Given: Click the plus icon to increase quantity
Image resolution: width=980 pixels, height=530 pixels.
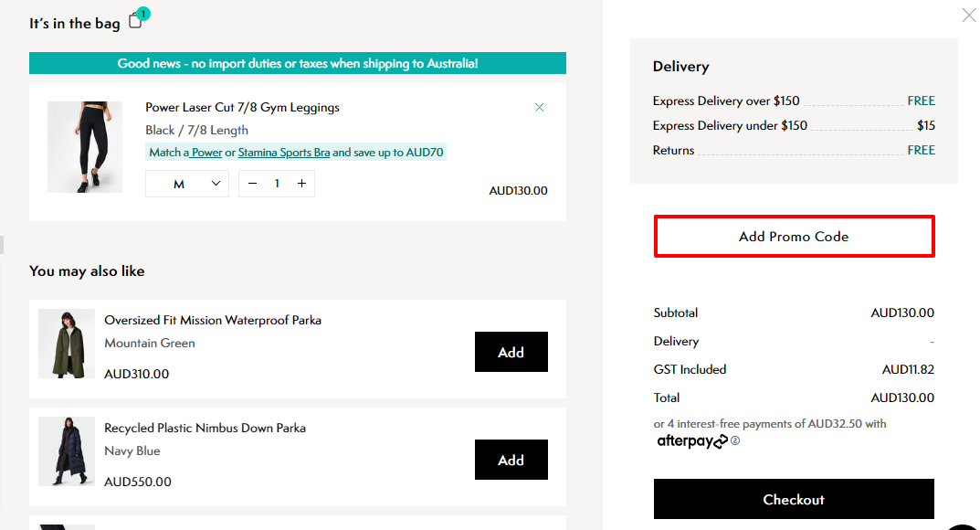Looking at the screenshot, I should (x=301, y=183).
